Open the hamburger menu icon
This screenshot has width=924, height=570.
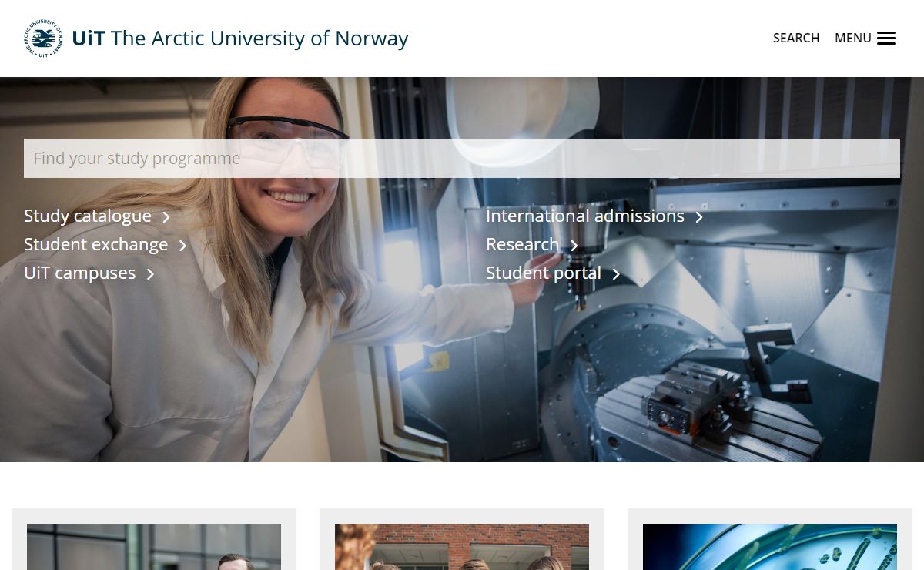click(886, 39)
